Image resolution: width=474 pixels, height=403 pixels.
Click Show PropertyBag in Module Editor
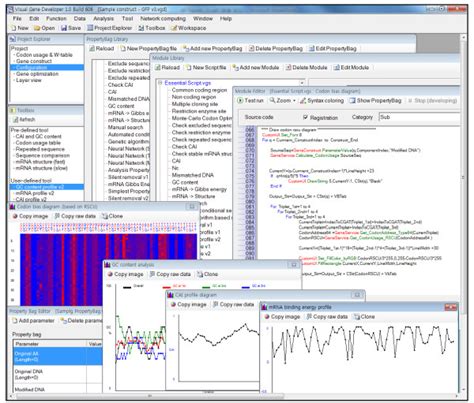click(375, 100)
